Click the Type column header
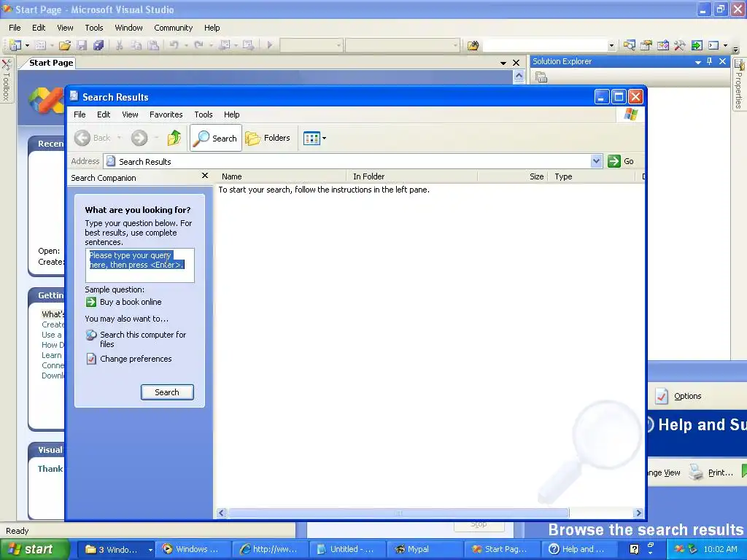747x560 pixels. click(592, 176)
